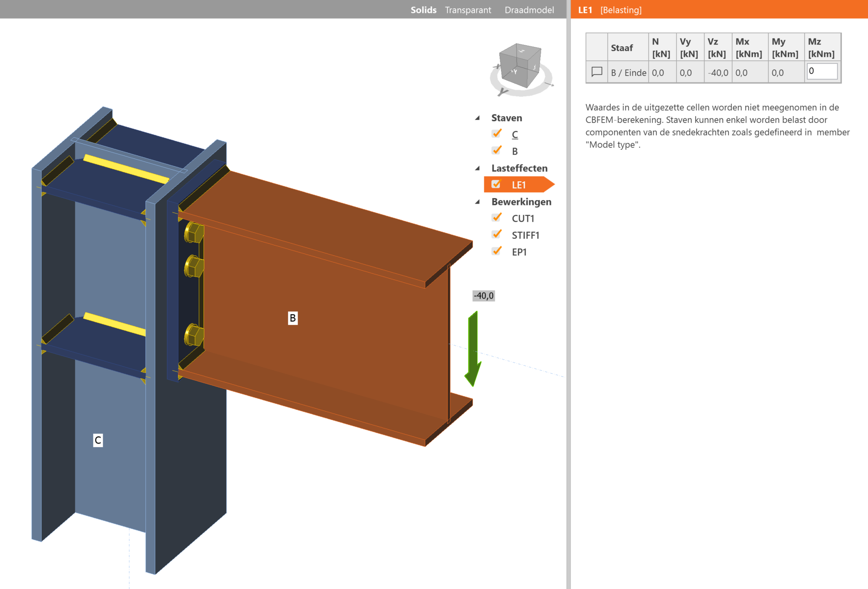The height and width of the screenshot is (589, 868).
Task: Click the +Y face of the view cube
Action: 514,72
